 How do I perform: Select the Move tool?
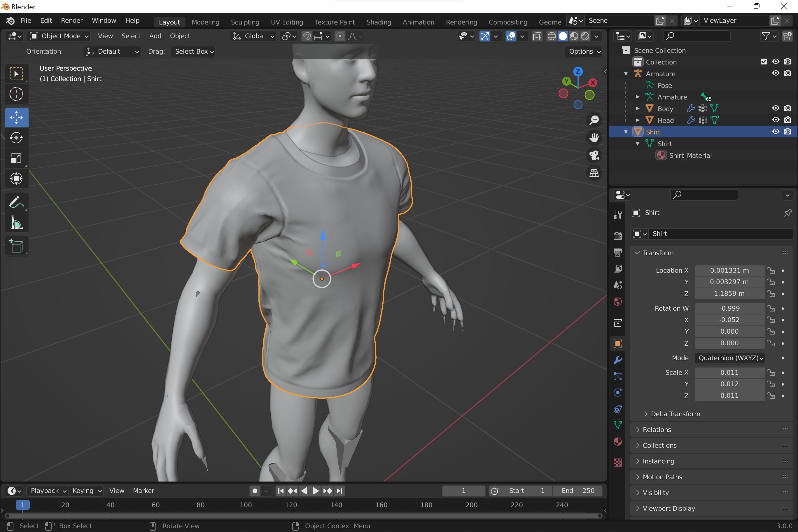16,117
